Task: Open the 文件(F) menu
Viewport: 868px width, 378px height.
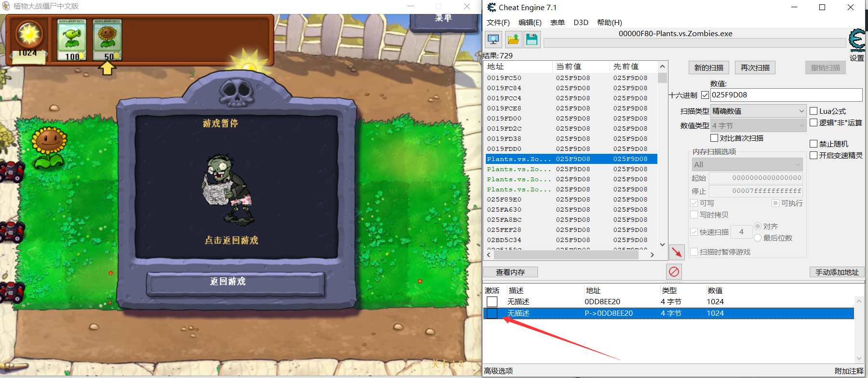Action: (498, 23)
